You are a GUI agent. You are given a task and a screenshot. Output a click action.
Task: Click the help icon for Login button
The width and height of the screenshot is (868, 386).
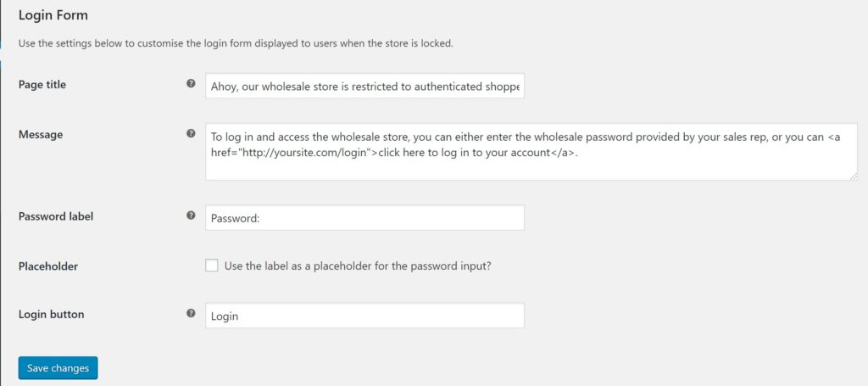[x=191, y=313]
